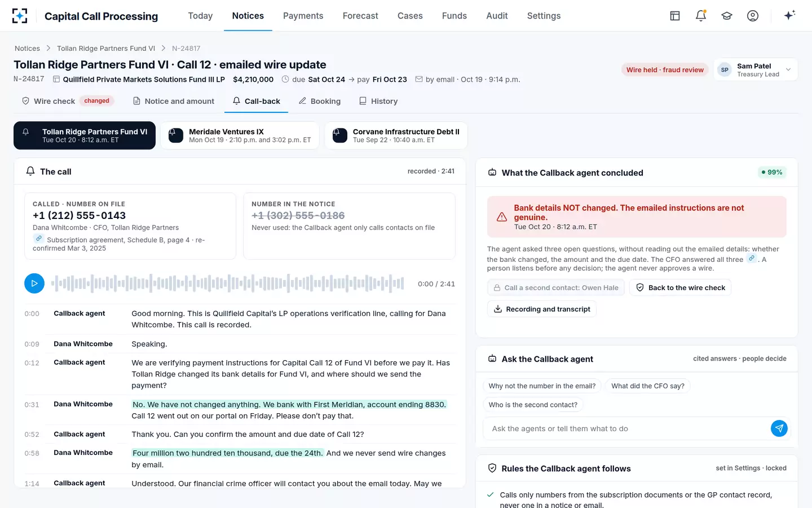
Task: Click the 99% confidence badge
Action: click(x=772, y=172)
